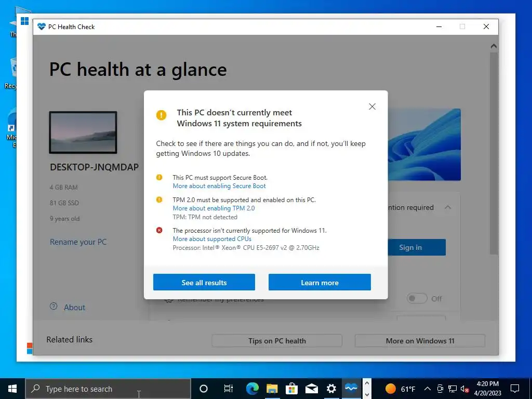The height and width of the screenshot is (399, 532).
Task: Open the Windows Start menu
Action: [12, 389]
